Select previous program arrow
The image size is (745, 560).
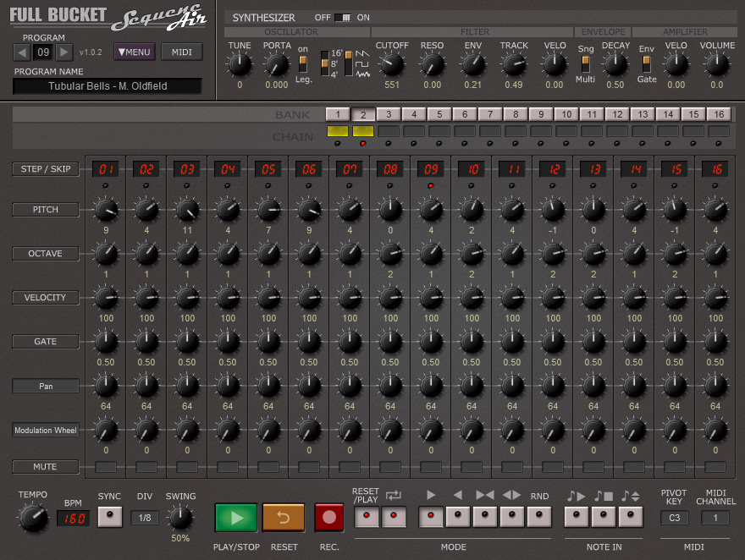pyautogui.click(x=22, y=52)
